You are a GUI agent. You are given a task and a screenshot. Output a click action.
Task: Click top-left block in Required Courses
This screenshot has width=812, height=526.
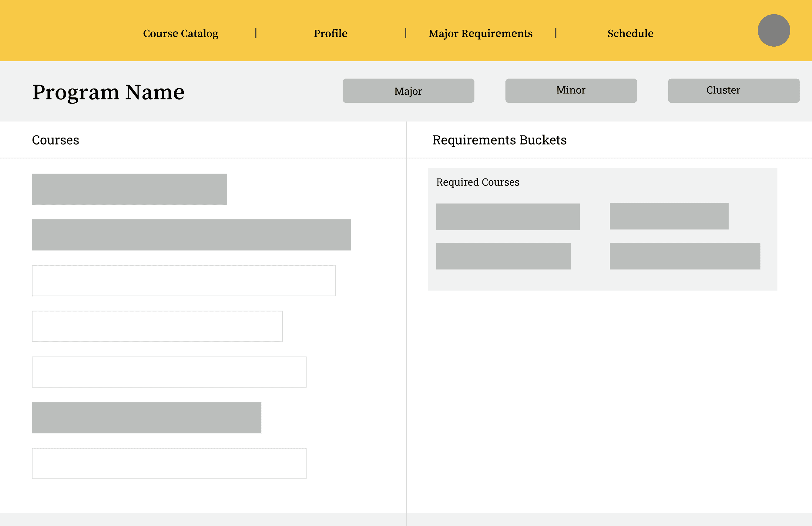point(508,217)
